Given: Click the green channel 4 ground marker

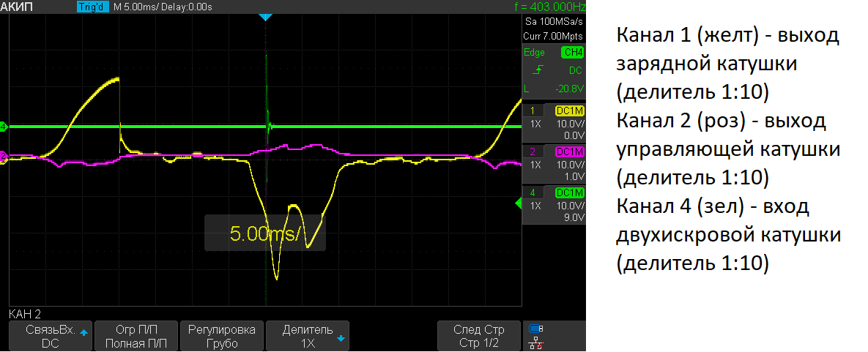Looking at the screenshot, I should [4, 127].
